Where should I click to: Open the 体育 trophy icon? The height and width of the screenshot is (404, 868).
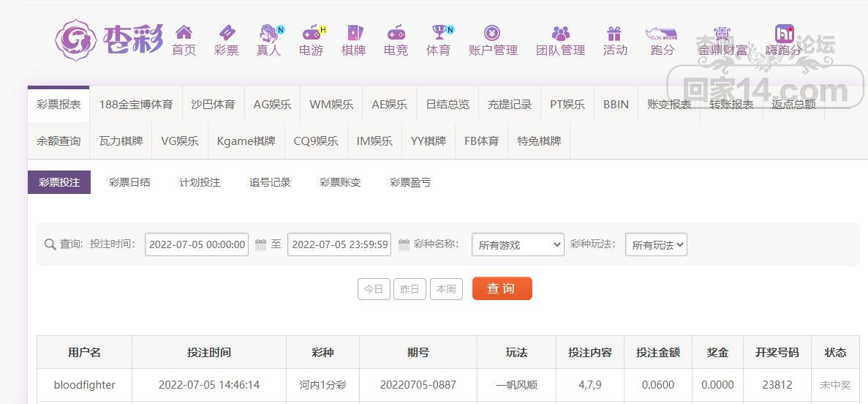pyautogui.click(x=441, y=32)
